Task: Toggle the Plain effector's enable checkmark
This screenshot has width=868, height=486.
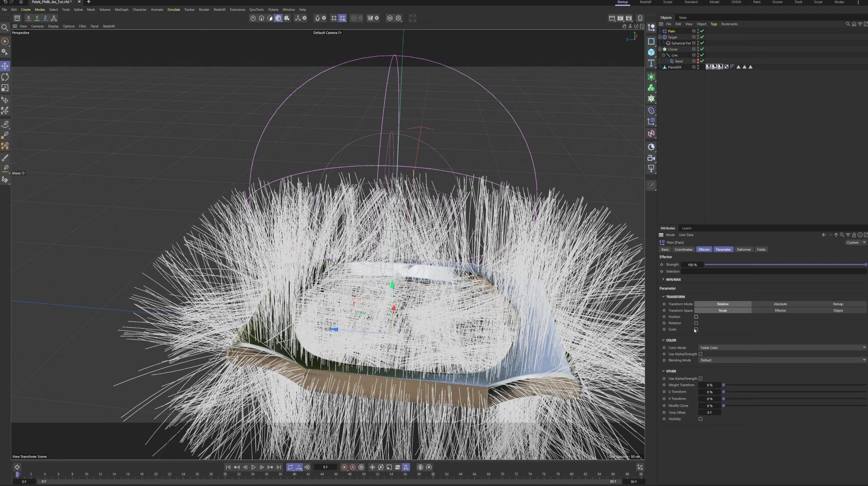Action: (x=702, y=31)
